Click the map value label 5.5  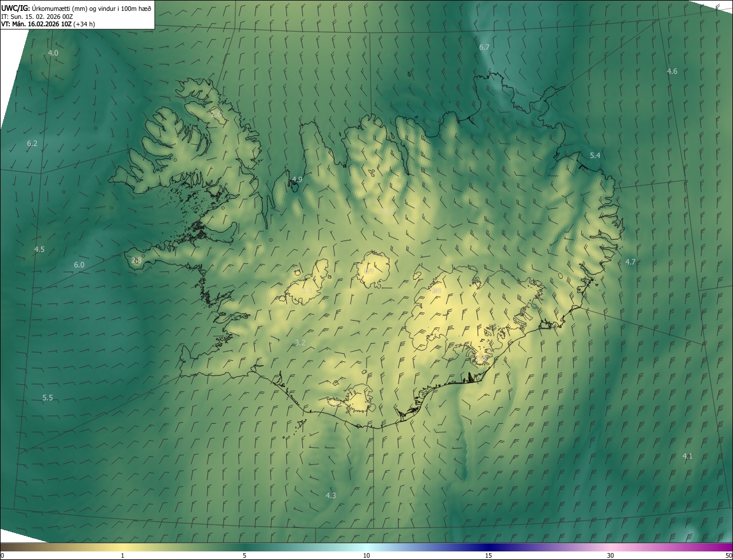click(x=48, y=397)
